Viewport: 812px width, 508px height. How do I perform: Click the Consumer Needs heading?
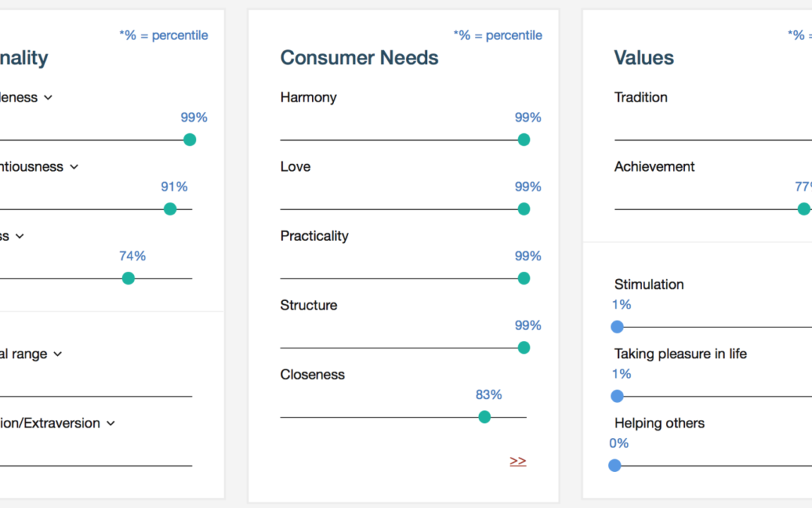[x=359, y=58]
